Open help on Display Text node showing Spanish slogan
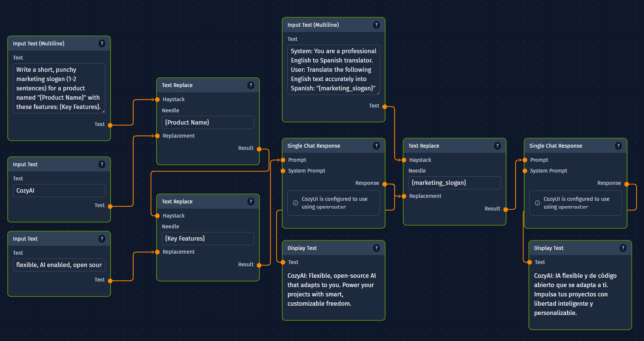 coord(623,248)
